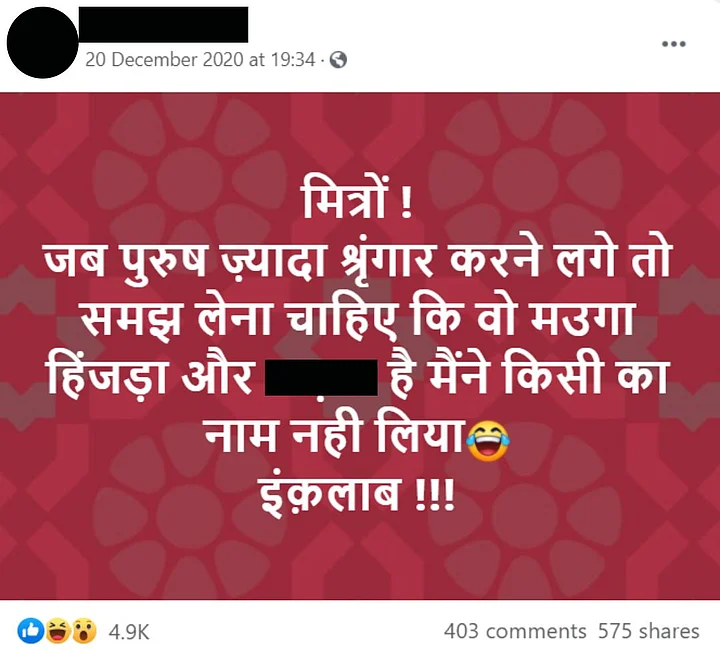Click the हिंजड़ा और text
The image size is (720, 650).
click(150, 378)
